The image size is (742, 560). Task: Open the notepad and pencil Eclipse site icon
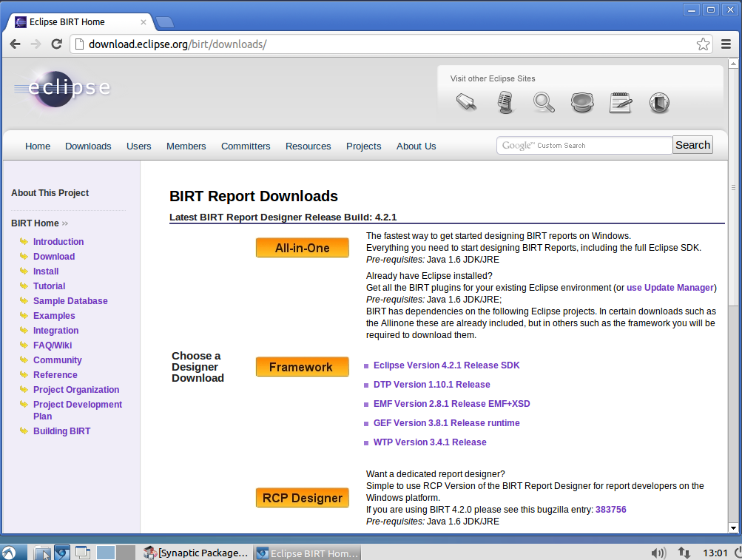click(621, 102)
